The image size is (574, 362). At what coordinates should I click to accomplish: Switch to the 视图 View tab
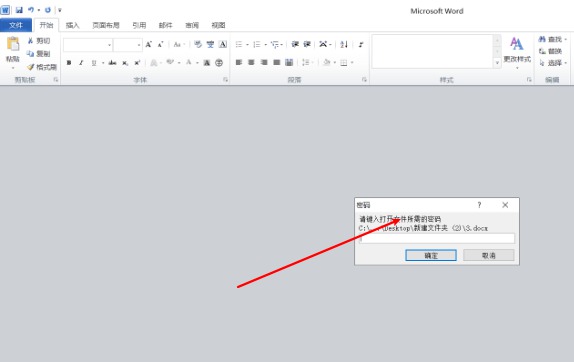[x=218, y=25]
